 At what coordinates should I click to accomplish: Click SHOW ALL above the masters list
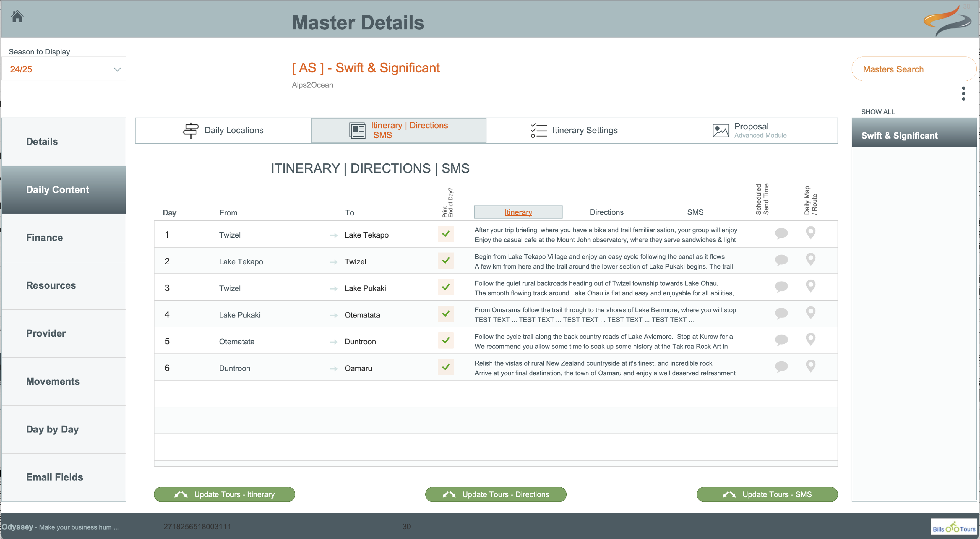[x=878, y=112]
